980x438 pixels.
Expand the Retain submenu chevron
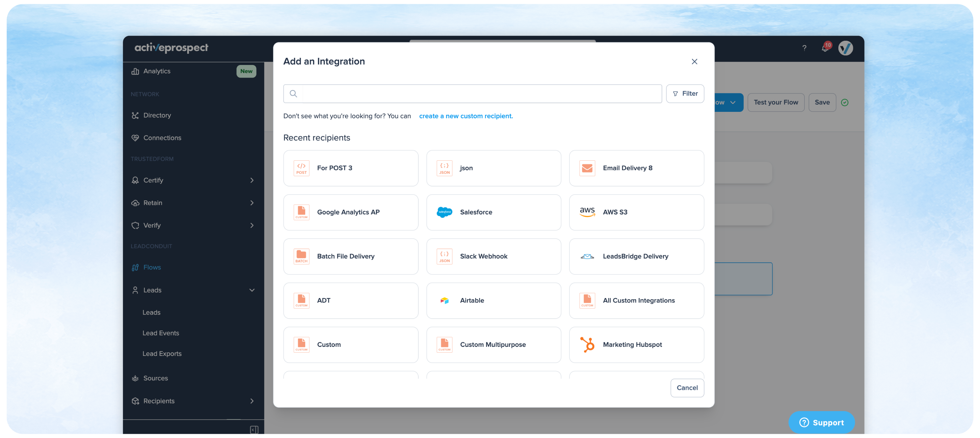252,203
